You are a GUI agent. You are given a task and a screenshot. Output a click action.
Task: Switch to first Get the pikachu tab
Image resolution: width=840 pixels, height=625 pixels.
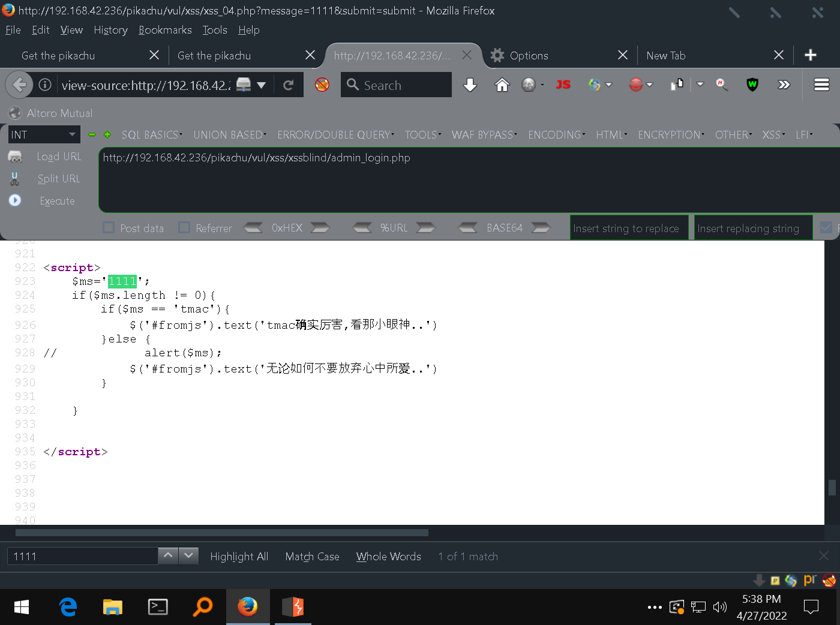[x=89, y=55]
